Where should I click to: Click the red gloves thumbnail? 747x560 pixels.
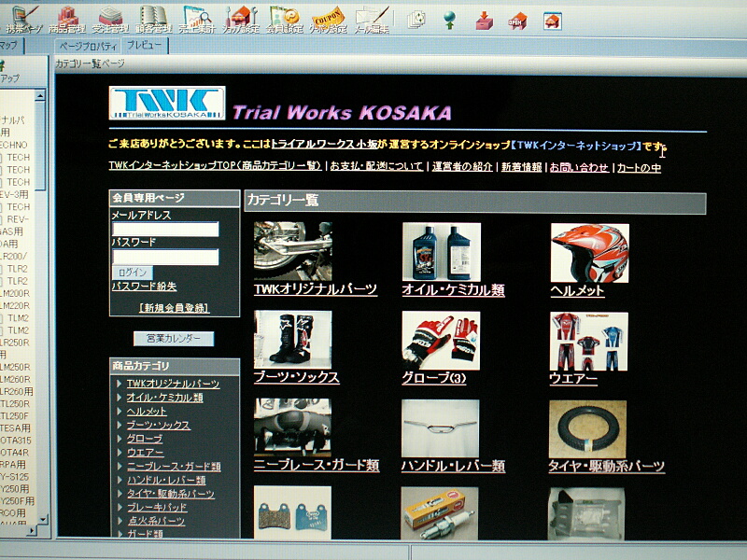(x=441, y=341)
